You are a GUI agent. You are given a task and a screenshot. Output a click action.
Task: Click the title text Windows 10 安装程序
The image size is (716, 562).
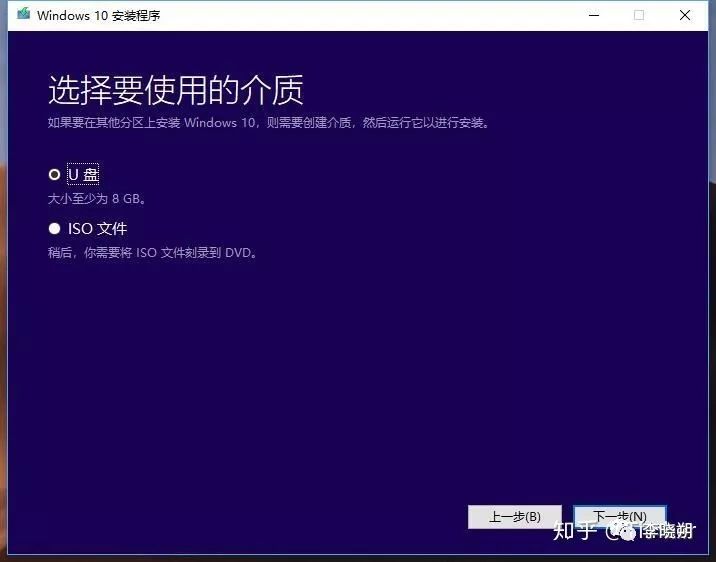(x=99, y=16)
